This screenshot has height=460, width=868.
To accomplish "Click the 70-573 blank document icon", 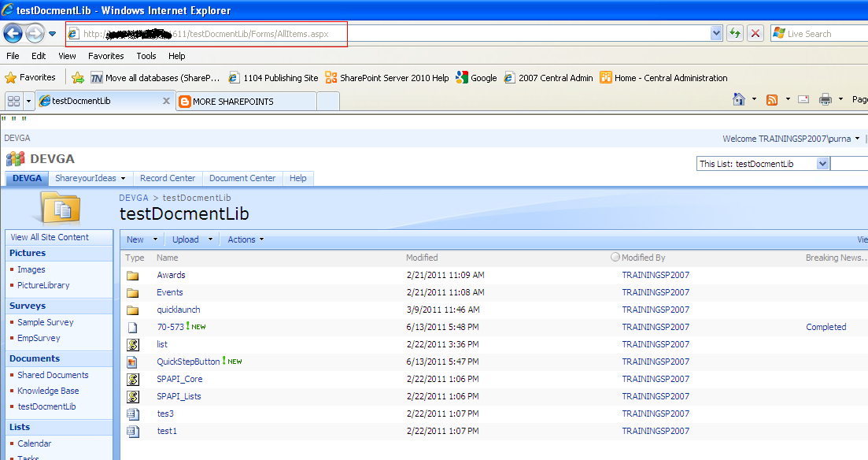I will [x=133, y=328].
